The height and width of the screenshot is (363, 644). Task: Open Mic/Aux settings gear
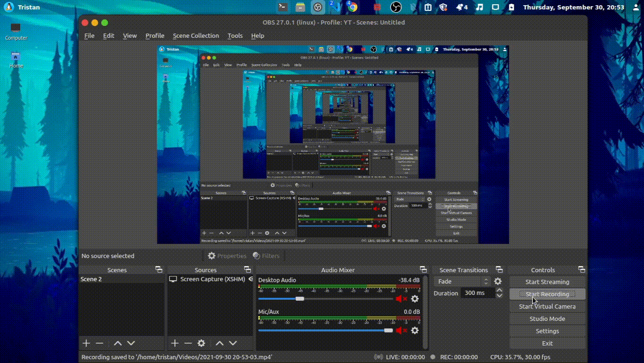point(415,330)
